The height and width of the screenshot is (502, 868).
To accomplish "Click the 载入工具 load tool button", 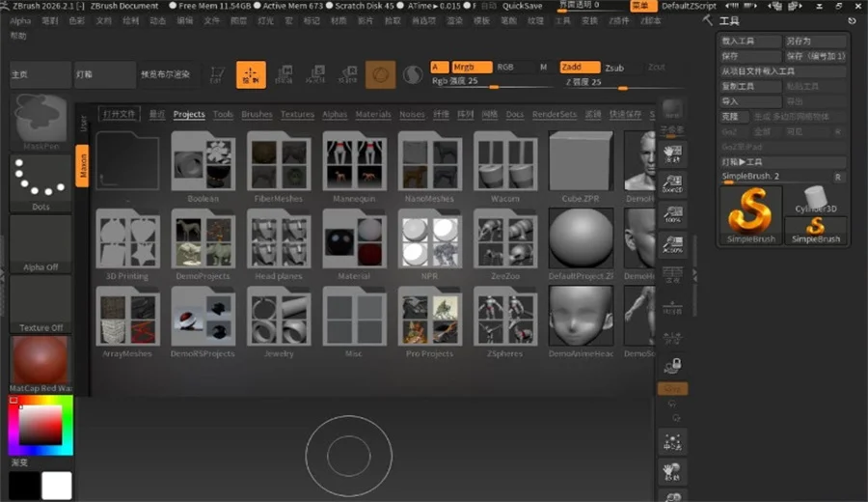I will pyautogui.click(x=750, y=41).
